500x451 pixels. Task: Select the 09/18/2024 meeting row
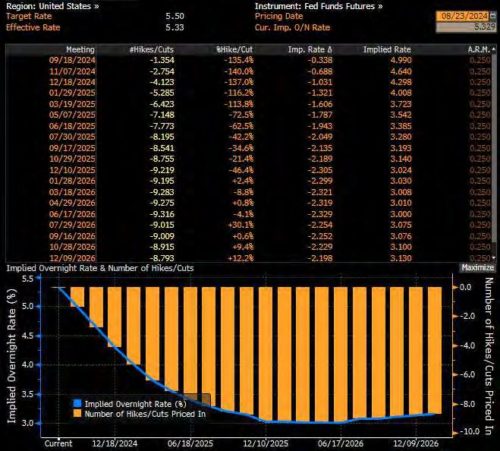(x=248, y=60)
